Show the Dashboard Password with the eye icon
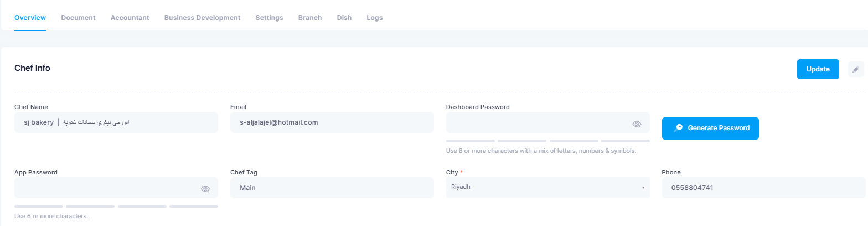 point(637,124)
